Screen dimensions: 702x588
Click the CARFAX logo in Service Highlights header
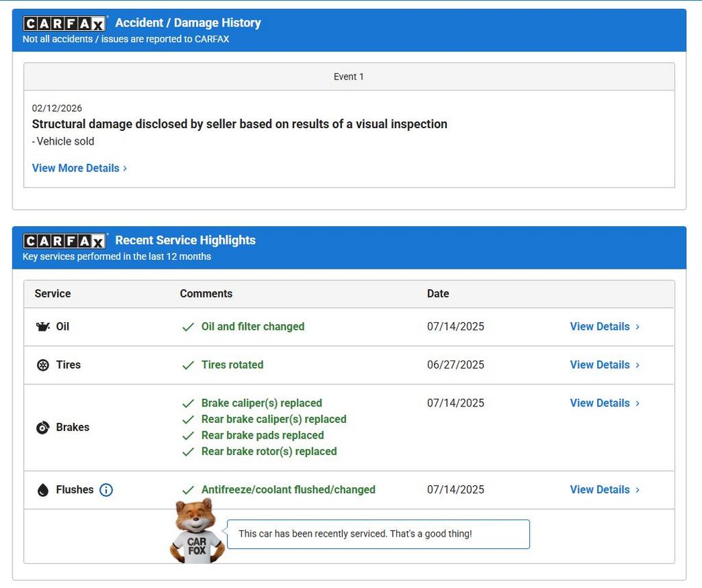pyautogui.click(x=64, y=241)
